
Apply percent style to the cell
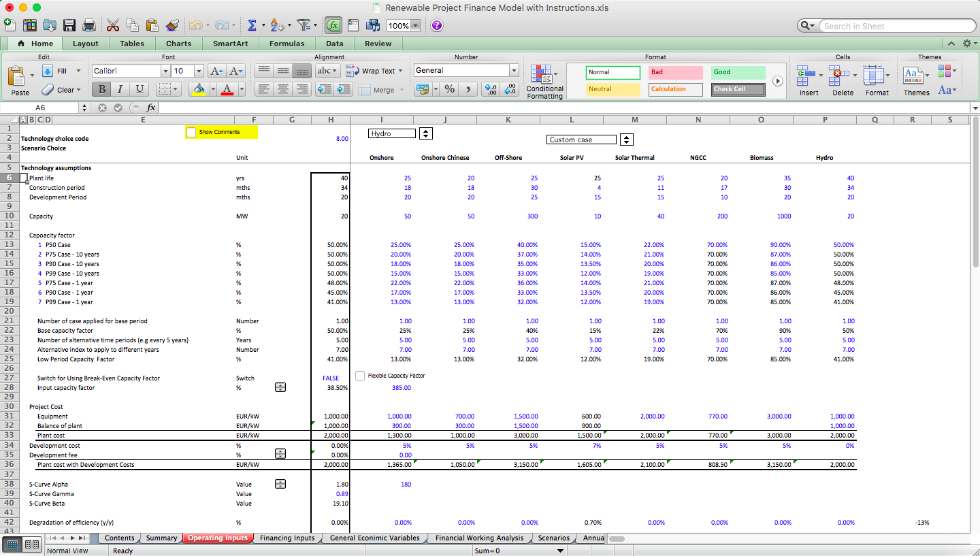point(450,89)
